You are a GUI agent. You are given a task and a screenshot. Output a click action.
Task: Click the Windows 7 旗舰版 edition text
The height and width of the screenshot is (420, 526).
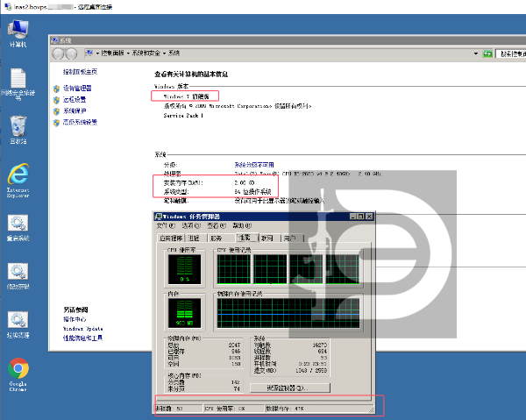tap(187, 96)
